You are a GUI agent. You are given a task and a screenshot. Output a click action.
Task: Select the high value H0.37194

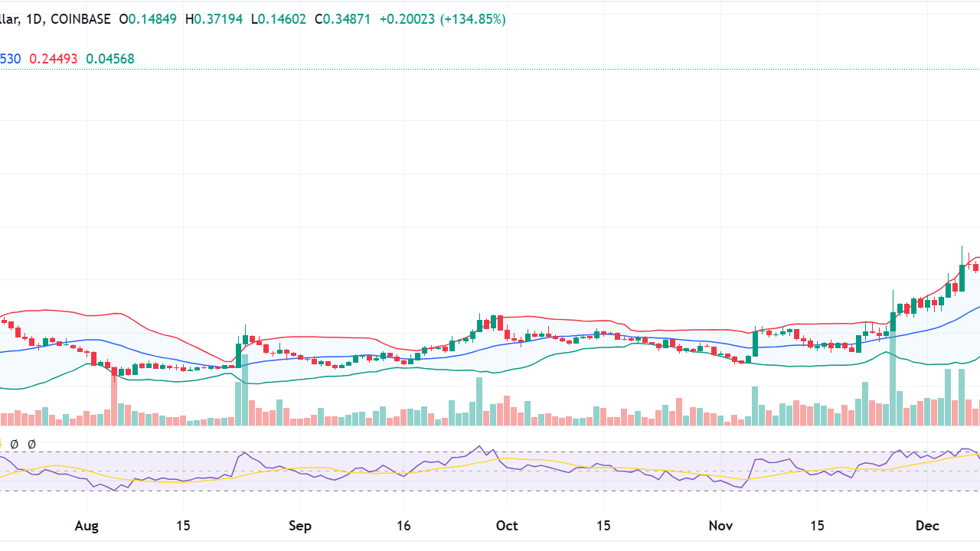coord(213,19)
